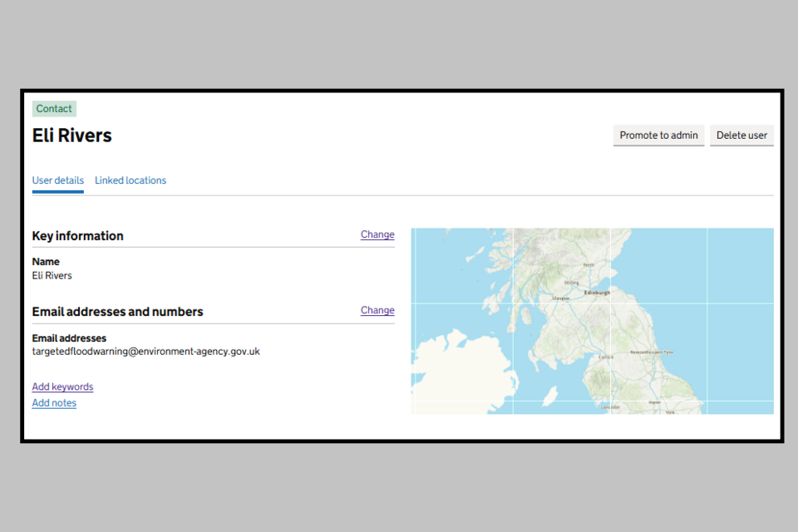This screenshot has width=798, height=532.
Task: Click the Isle of Man on map
Action: pyautogui.click(x=549, y=397)
